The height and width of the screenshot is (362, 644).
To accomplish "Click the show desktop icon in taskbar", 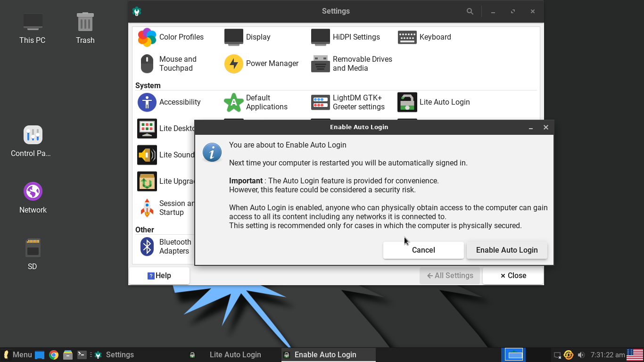I will (40, 355).
